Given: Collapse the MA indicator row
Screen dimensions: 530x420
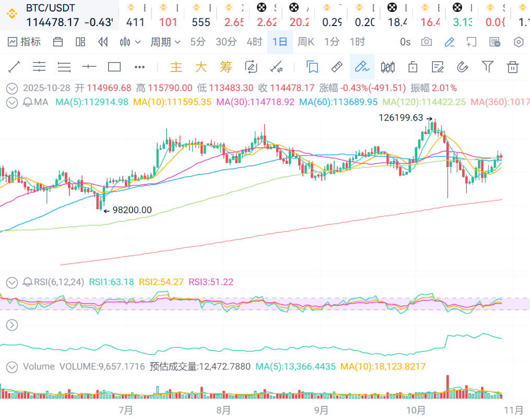Looking at the screenshot, I should 12,102.
